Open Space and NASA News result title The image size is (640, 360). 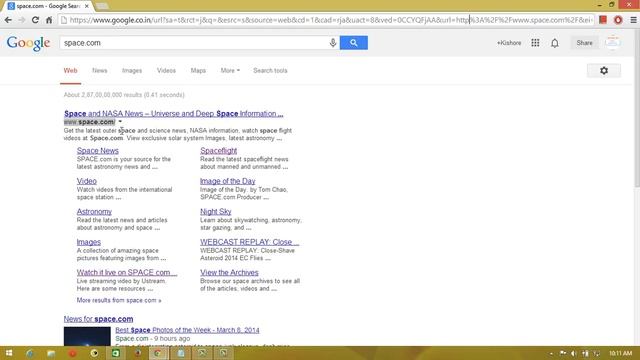point(173,113)
